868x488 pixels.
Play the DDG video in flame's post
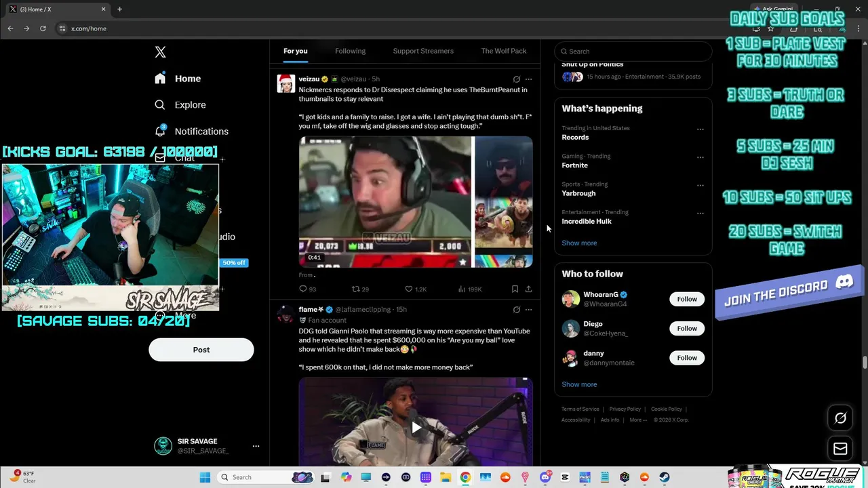pyautogui.click(x=416, y=428)
